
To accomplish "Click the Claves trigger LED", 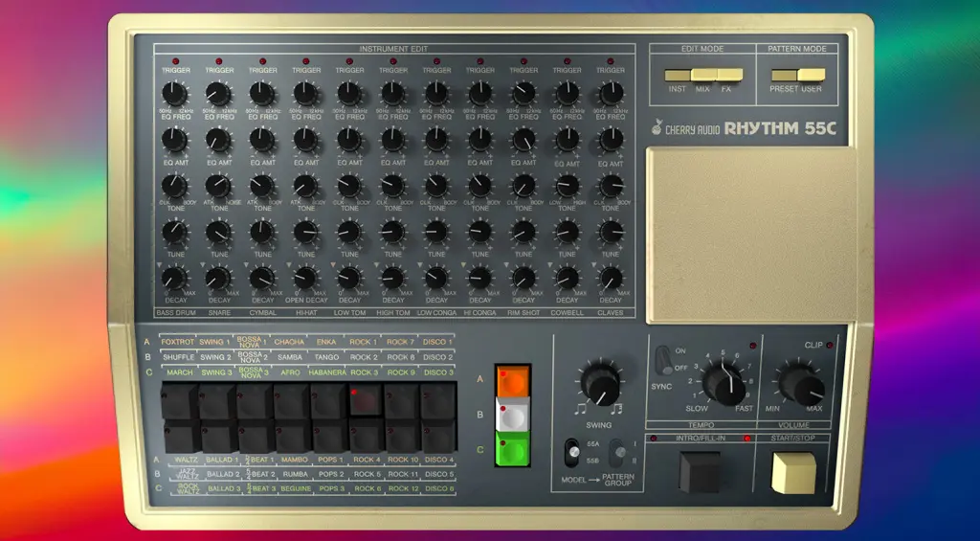I will (611, 60).
